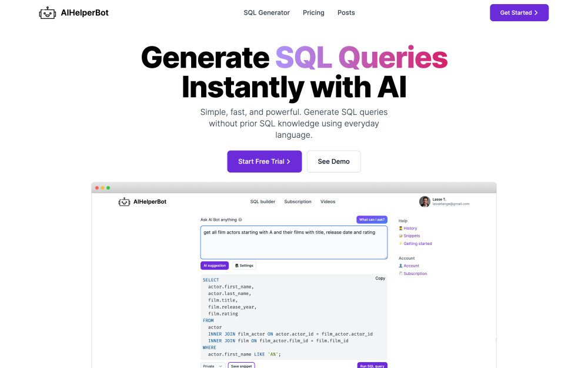Click the See Demo button
Screen dimensions: 588x368
333,161
